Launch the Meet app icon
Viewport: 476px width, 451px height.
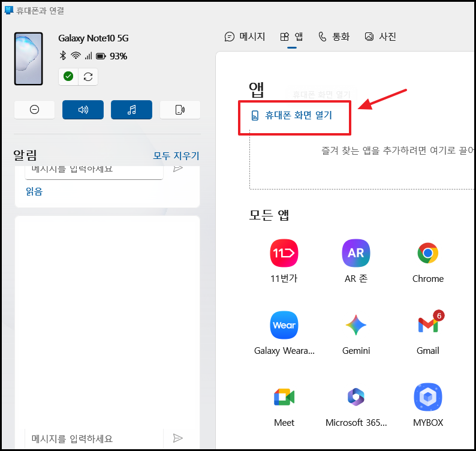tap(284, 397)
